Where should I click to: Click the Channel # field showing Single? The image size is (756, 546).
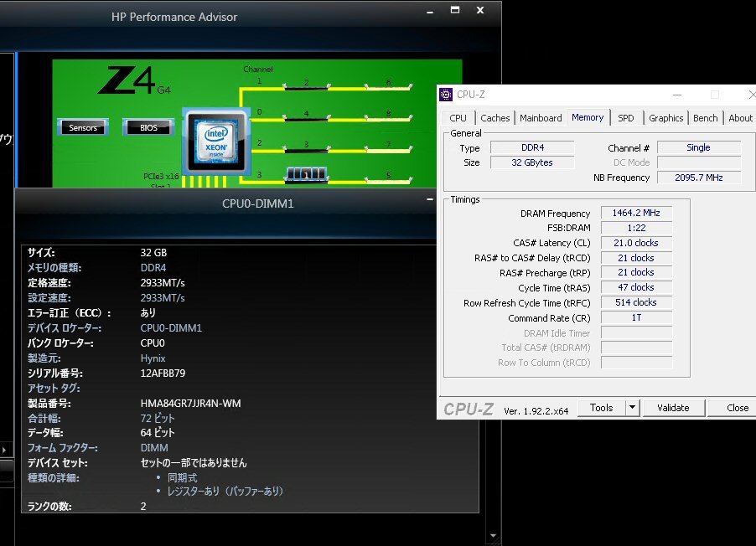(699, 147)
